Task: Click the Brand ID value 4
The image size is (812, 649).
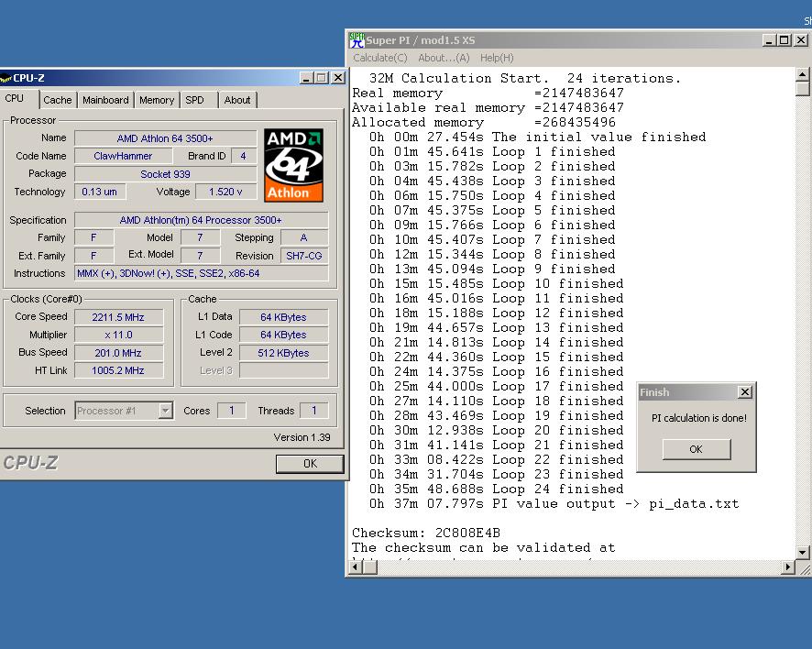Action: (x=244, y=156)
